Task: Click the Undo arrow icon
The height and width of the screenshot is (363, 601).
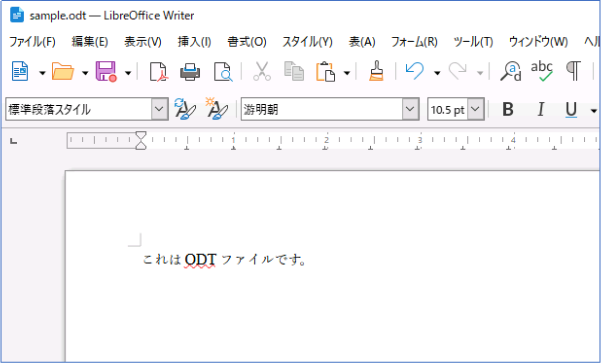Action: coord(415,71)
